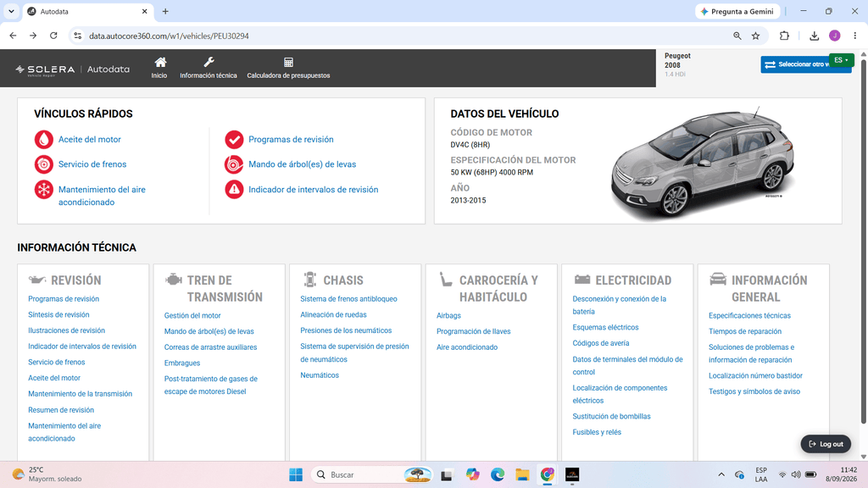Open Calculadora de presupuestos calculator icon
This screenshot has height=488, width=868.
pyautogui.click(x=288, y=62)
